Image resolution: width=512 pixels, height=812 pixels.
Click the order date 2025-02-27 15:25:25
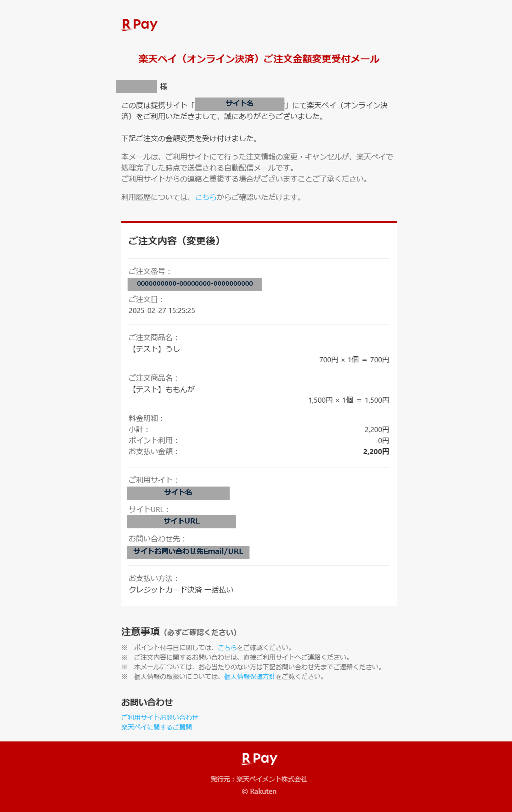[161, 311]
